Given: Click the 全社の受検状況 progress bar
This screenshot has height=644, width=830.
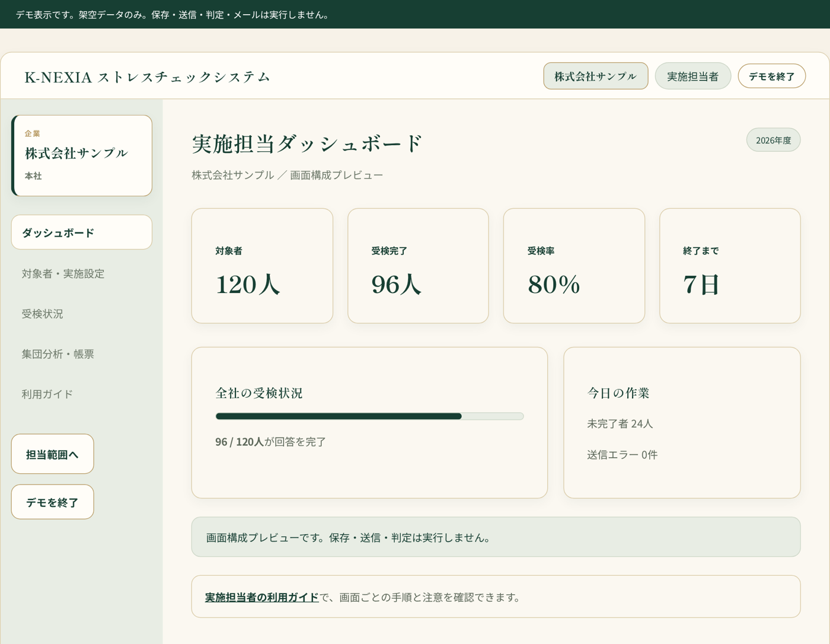Looking at the screenshot, I should [x=369, y=416].
